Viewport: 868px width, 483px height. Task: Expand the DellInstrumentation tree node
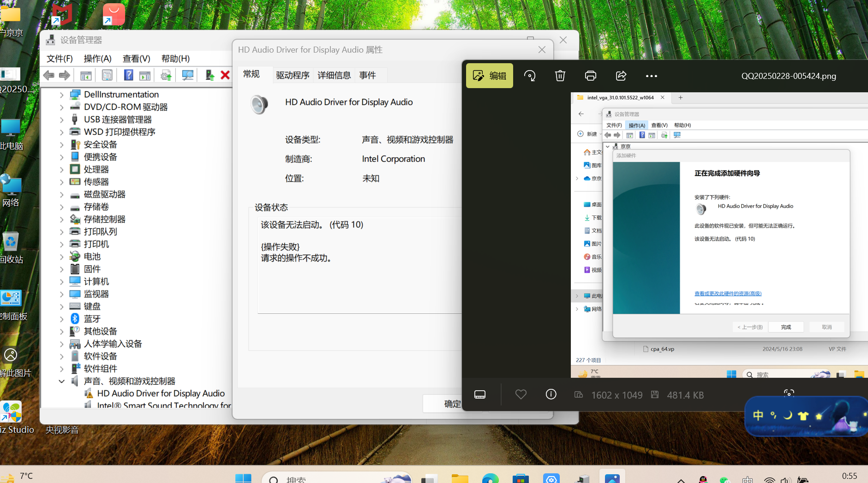[61, 95]
